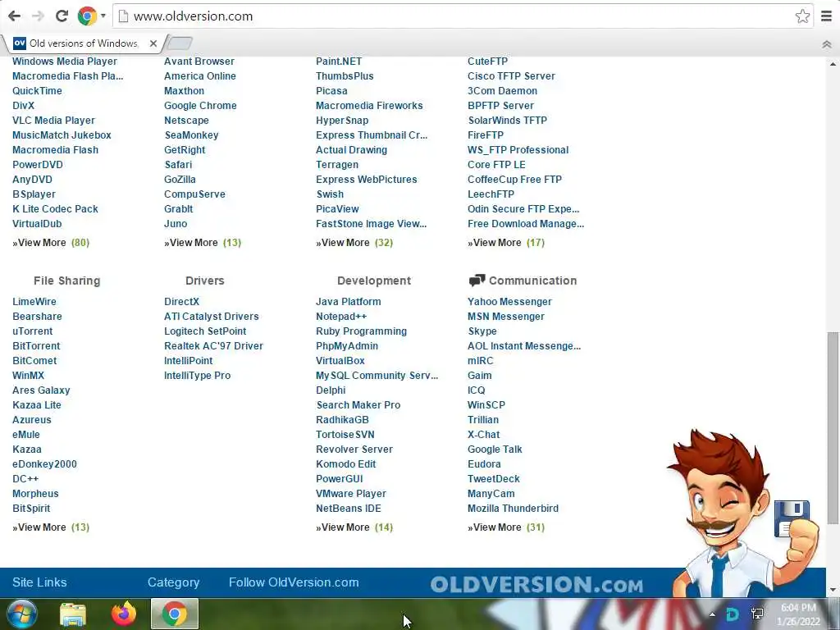Open View More (32) under graphics list

click(x=354, y=243)
